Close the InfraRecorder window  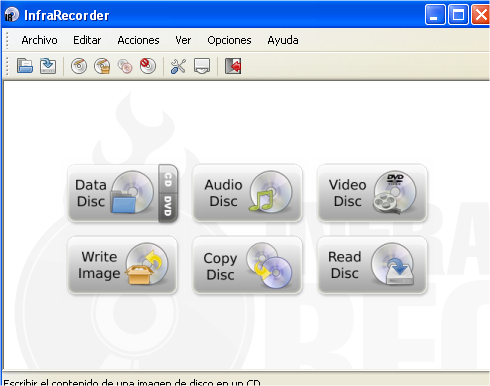[481, 15]
